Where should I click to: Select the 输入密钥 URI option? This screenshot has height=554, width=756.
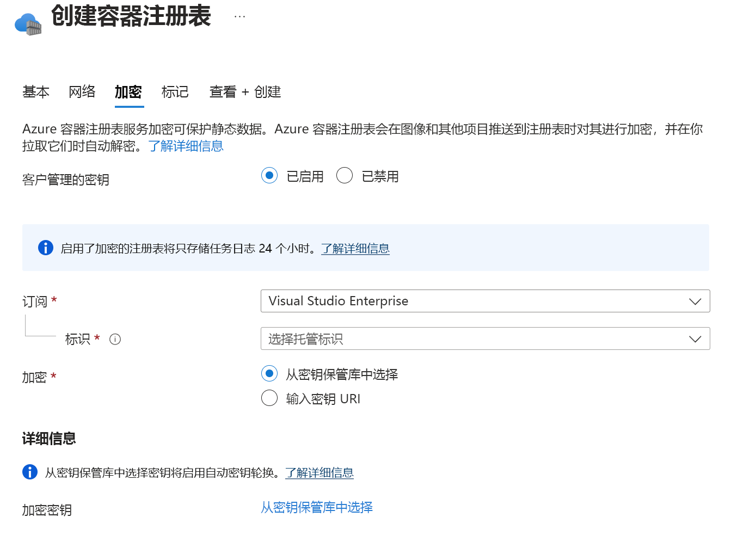pos(269,398)
